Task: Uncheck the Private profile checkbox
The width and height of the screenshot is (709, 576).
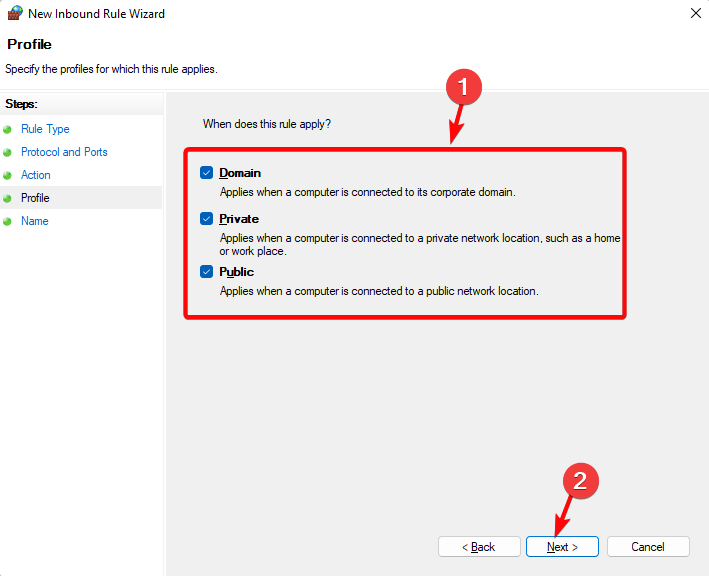Action: (x=207, y=219)
